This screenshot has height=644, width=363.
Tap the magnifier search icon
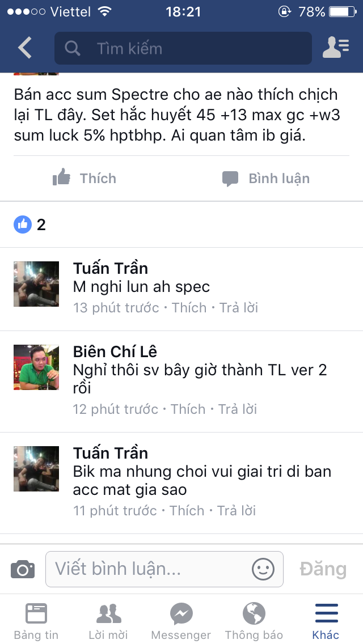73,48
